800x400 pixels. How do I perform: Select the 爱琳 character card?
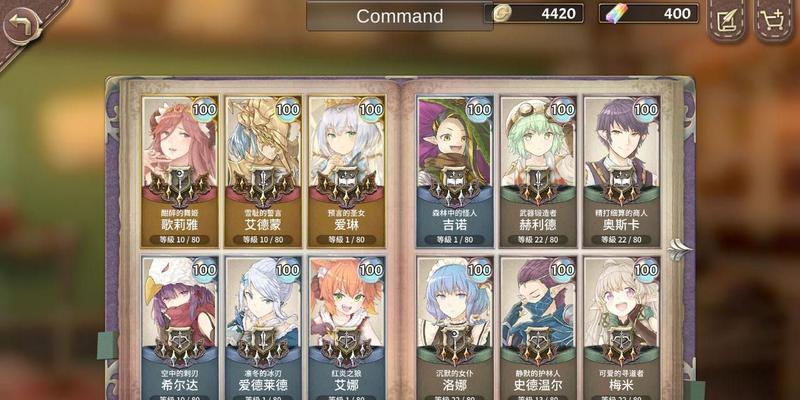[x=346, y=172]
